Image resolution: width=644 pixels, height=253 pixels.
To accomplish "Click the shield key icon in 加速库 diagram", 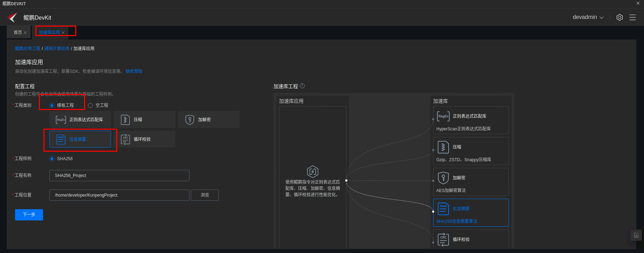I will [x=443, y=178].
